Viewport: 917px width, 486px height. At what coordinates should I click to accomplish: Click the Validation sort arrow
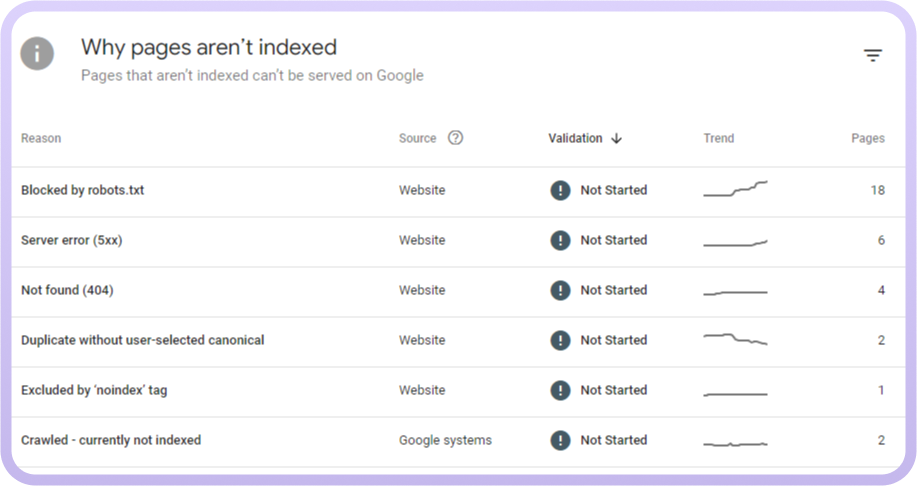(616, 139)
